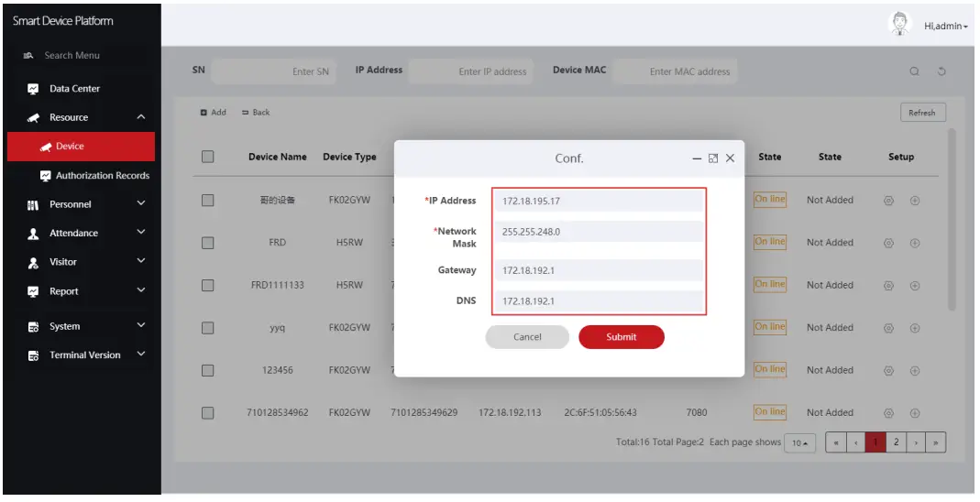
Task: Click the last page pagination button
Action: point(936,442)
